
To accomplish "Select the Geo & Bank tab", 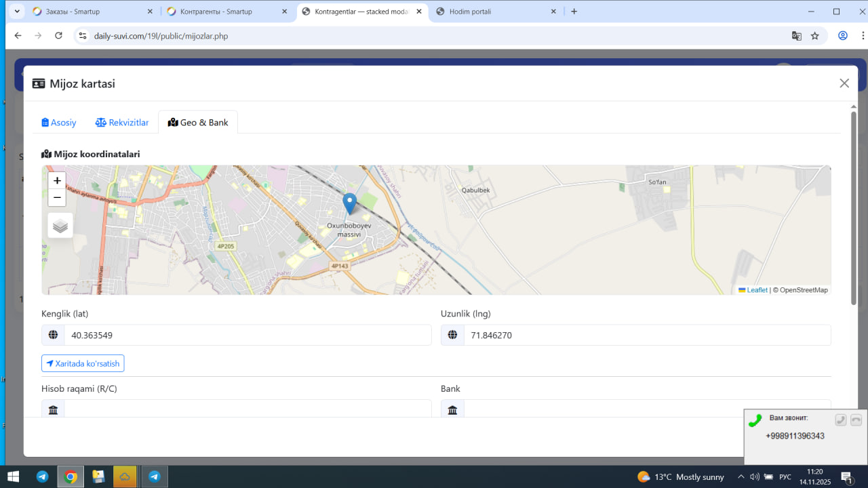I will (x=198, y=123).
